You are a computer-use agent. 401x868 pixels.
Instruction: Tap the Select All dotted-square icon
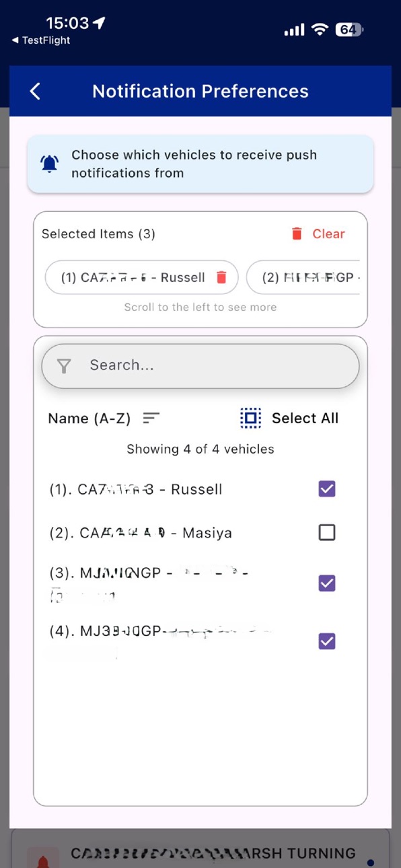tap(251, 418)
